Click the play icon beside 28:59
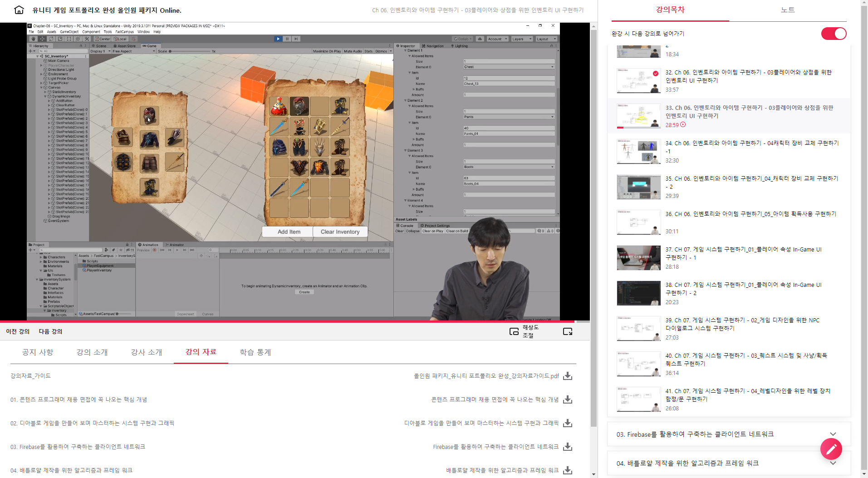 [683, 125]
